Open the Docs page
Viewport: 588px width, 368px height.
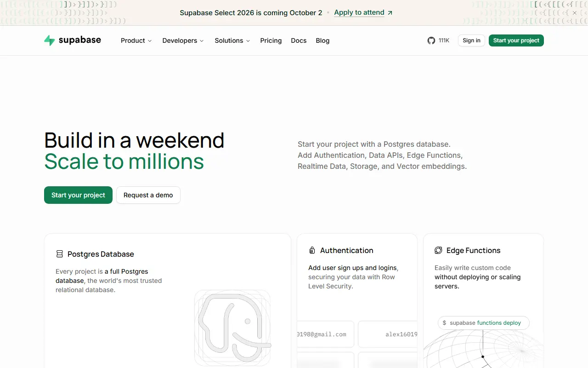299,40
